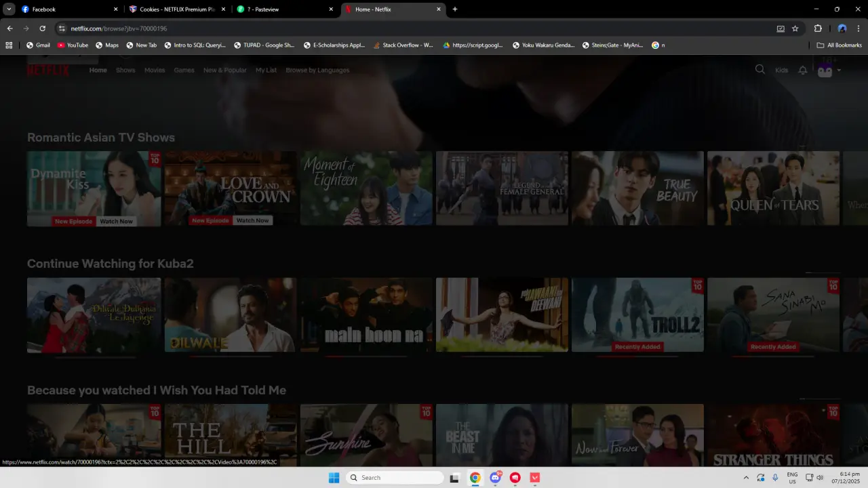The image size is (868, 488).
Task: Open the Stranger Things thumbnail
Action: (x=773, y=435)
